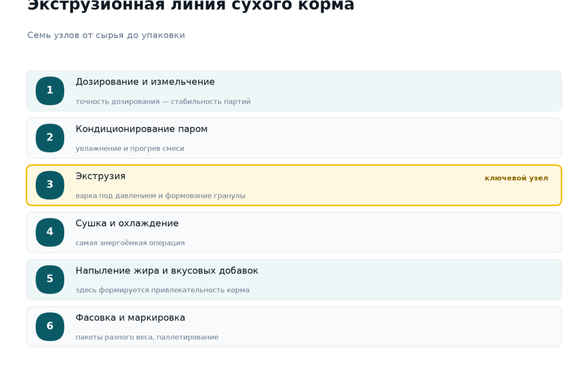588x368 pixels.
Task: Click heading 'Экструзионная линия сухого корма'
Action: pos(191,5)
